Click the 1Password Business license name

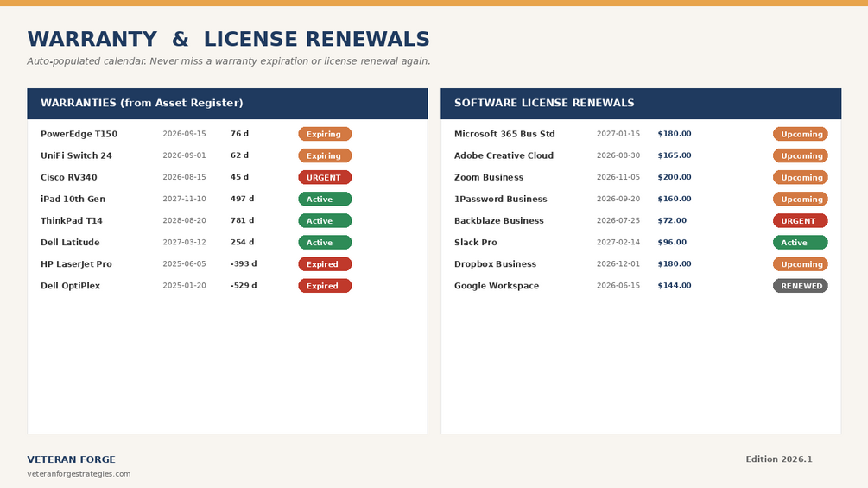(x=500, y=199)
